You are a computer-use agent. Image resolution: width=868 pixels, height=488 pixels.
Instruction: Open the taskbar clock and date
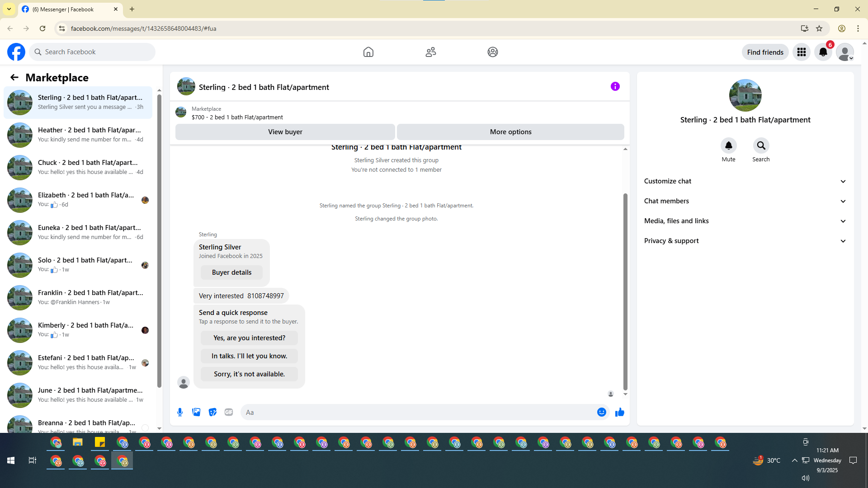pos(827,460)
